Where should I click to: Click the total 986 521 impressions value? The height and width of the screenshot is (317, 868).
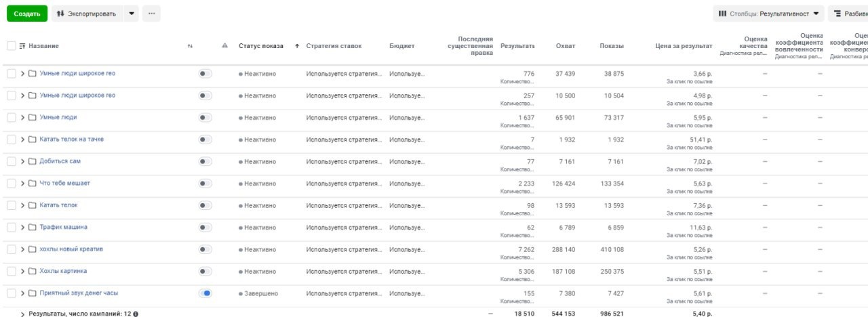[x=610, y=314]
